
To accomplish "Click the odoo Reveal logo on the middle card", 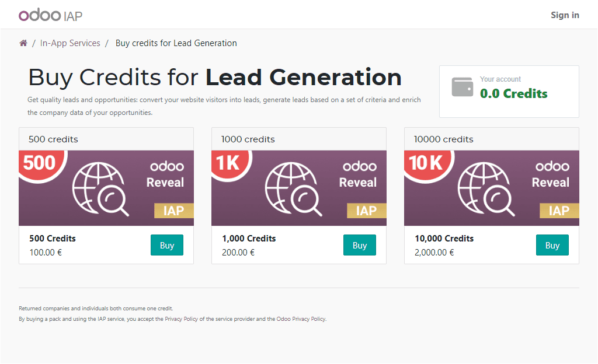I will [359, 175].
